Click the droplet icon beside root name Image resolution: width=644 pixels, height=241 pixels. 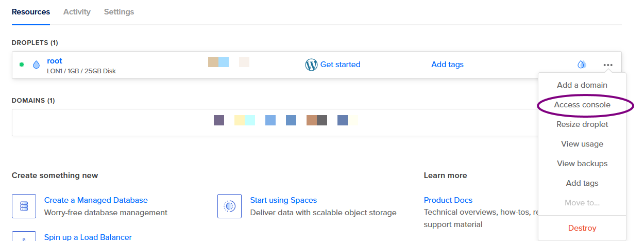click(36, 65)
